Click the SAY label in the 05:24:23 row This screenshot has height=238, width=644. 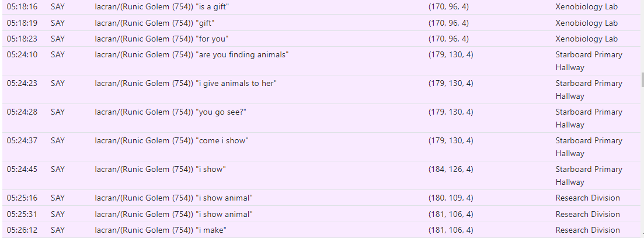(58, 84)
